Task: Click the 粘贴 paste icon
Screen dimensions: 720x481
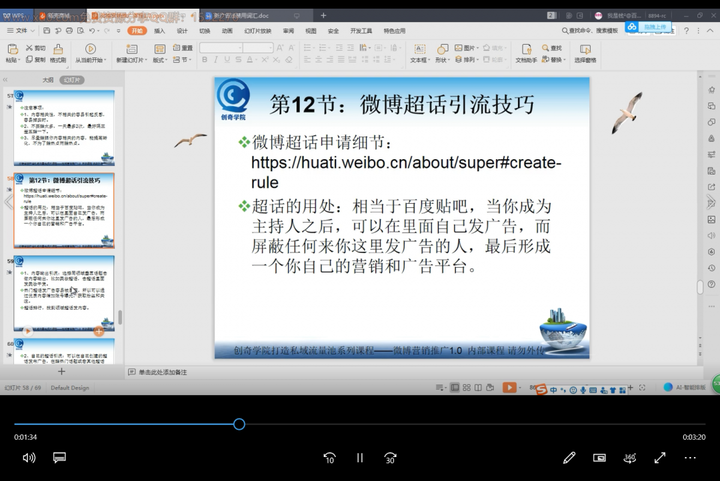Action: pos(13,49)
